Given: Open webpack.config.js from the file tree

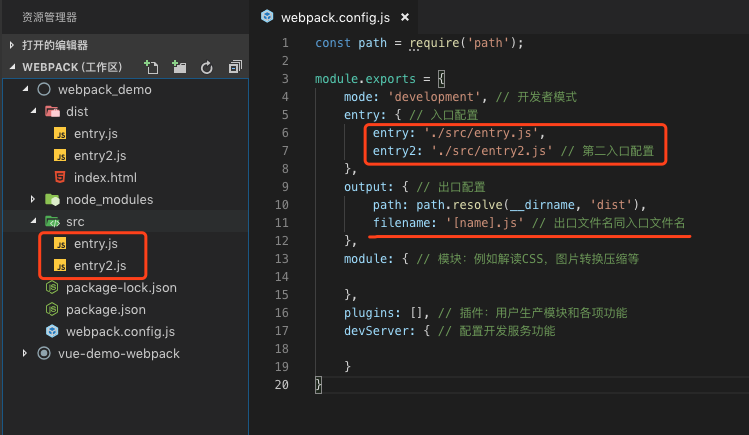Looking at the screenshot, I should coord(120,331).
